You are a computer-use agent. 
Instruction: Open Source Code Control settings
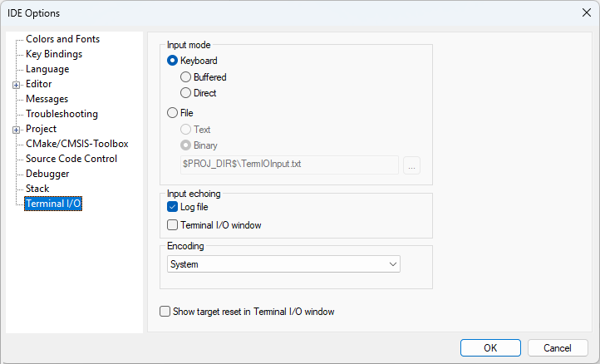coord(71,159)
